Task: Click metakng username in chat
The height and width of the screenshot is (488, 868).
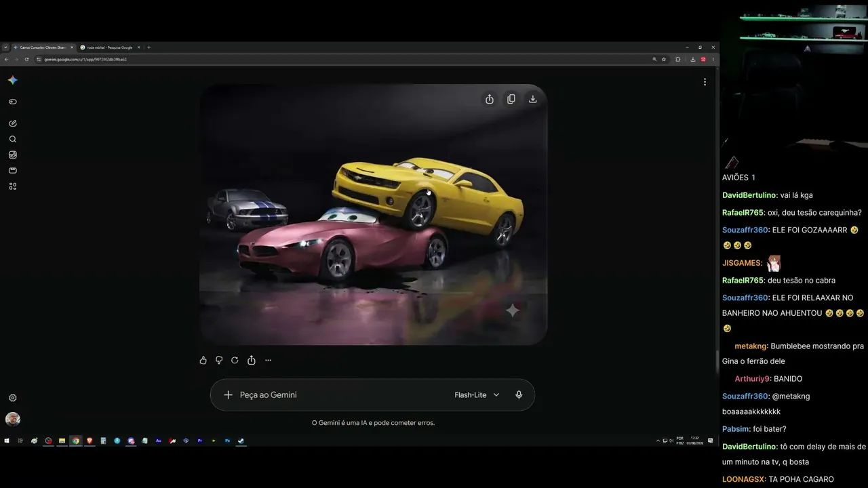Action: tap(751, 346)
